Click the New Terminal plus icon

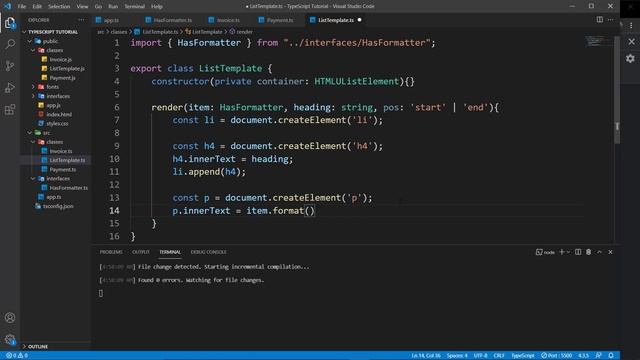(562, 252)
